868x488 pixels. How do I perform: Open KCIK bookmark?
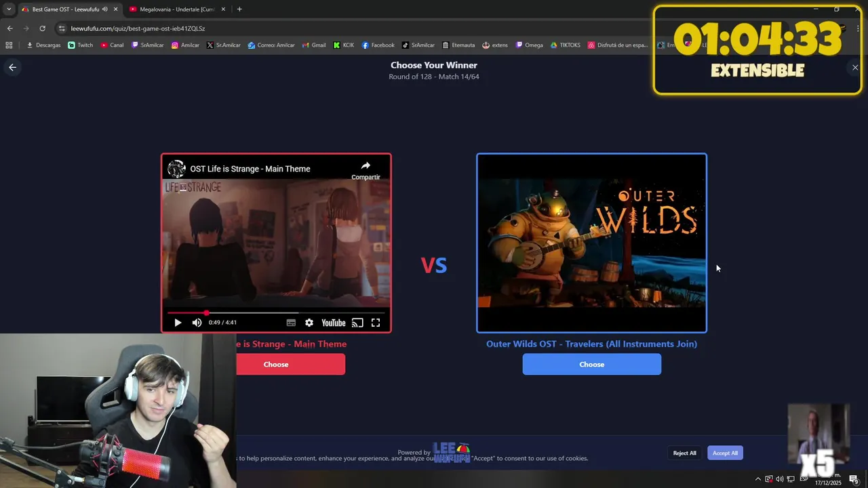(344, 45)
